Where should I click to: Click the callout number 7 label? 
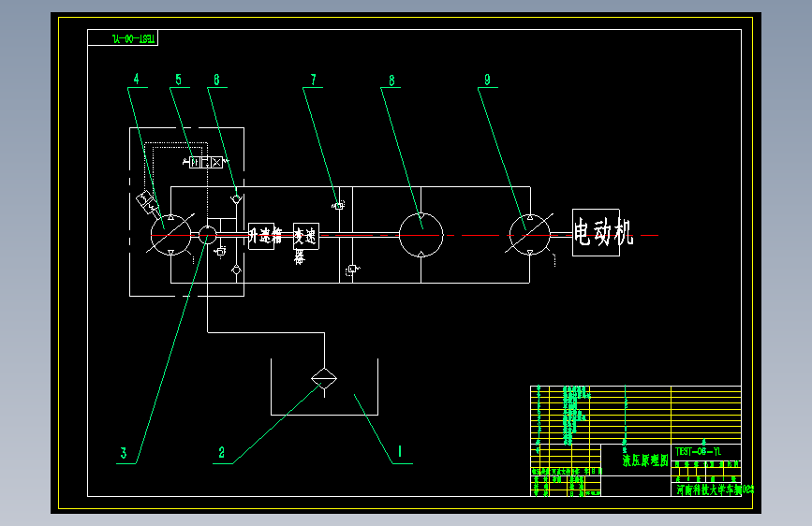tap(313, 80)
